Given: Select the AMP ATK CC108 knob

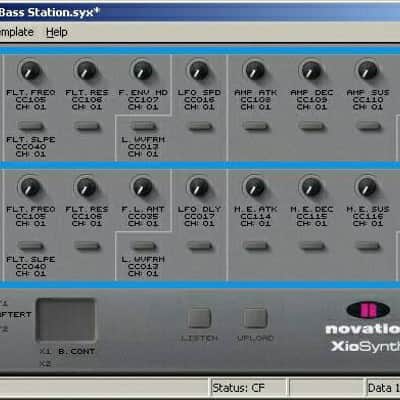Looking at the screenshot, I should [x=255, y=71].
